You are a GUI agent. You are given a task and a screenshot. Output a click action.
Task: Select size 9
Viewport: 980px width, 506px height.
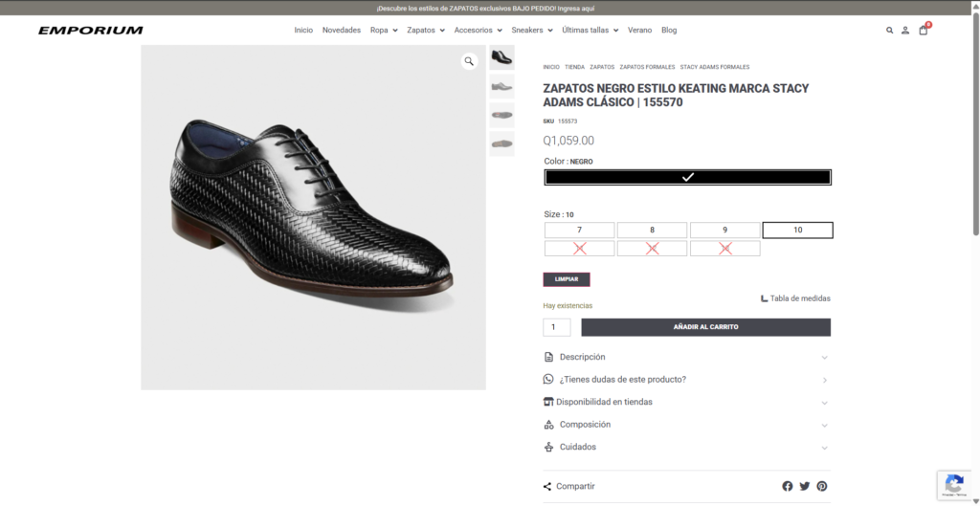tap(725, 230)
